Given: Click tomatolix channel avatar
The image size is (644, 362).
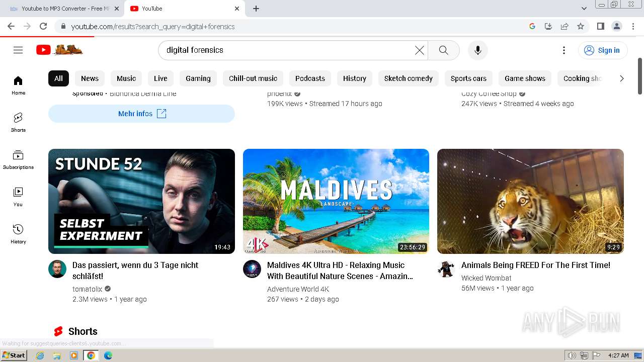Looking at the screenshot, I should [x=57, y=269].
